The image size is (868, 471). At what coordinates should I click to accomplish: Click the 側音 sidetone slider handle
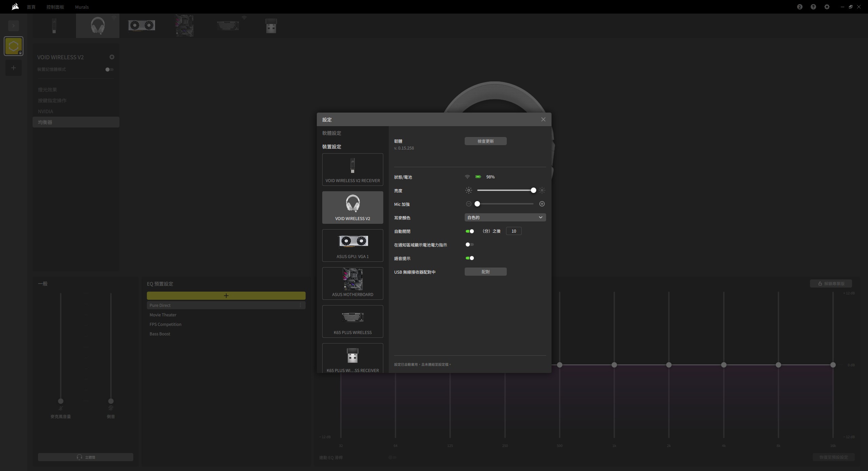[111, 401]
